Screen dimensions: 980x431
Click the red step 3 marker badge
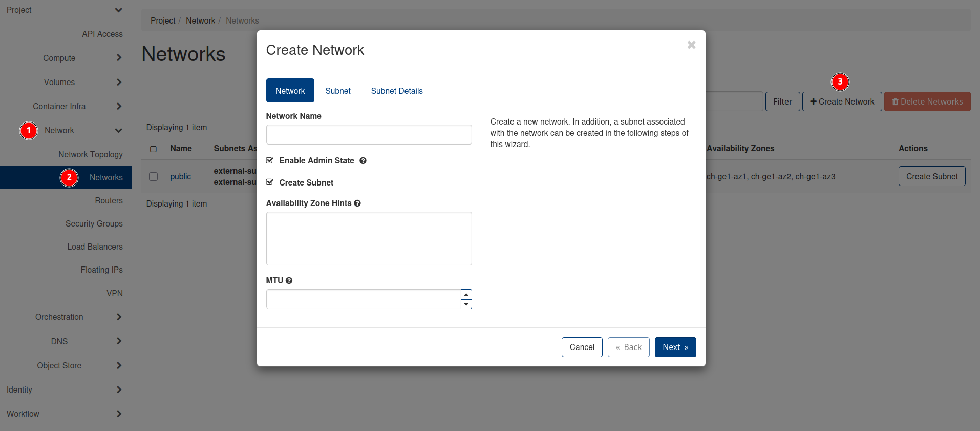pos(840,82)
